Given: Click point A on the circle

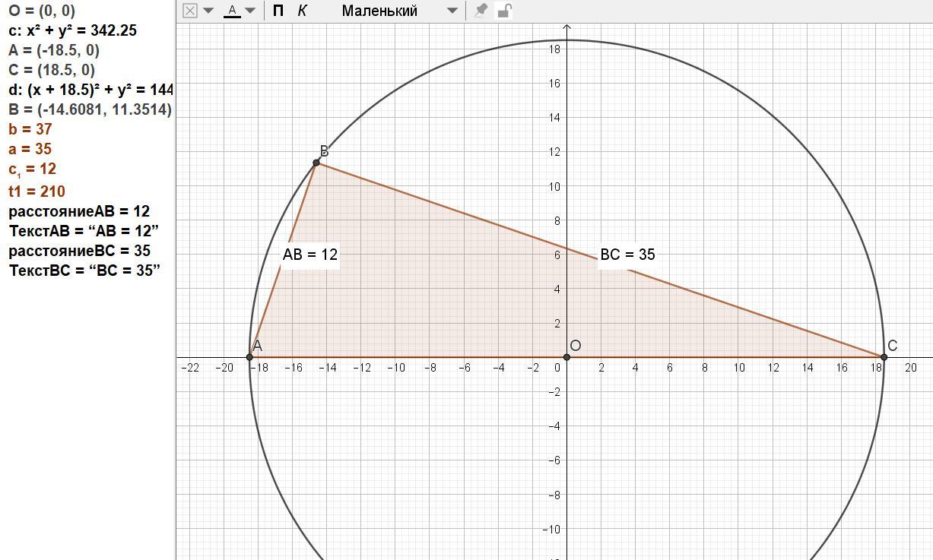Looking at the screenshot, I should point(250,357).
